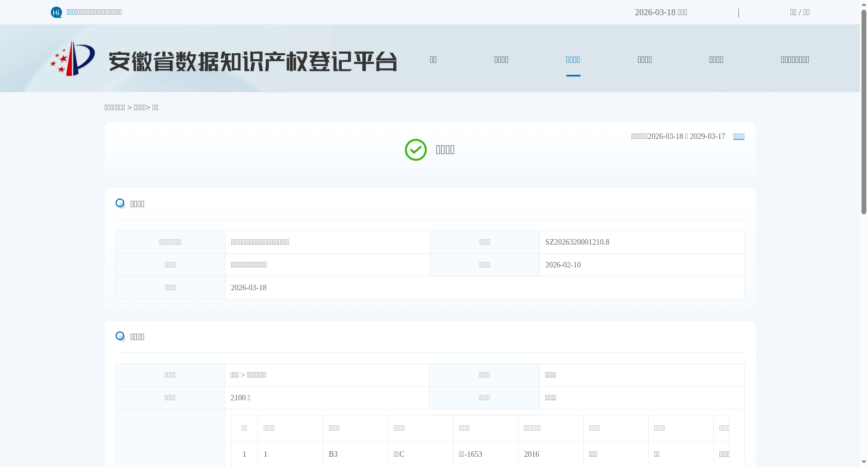Viewport: 868px width, 467px height.
Task: Click the 安徽省数据知识产权登记平台 banner title
Action: click(253, 61)
